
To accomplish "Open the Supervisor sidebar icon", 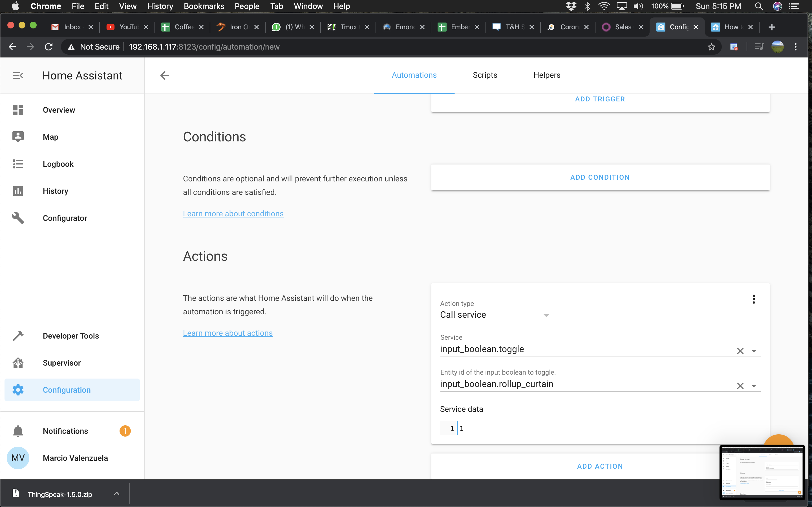I will [x=18, y=363].
